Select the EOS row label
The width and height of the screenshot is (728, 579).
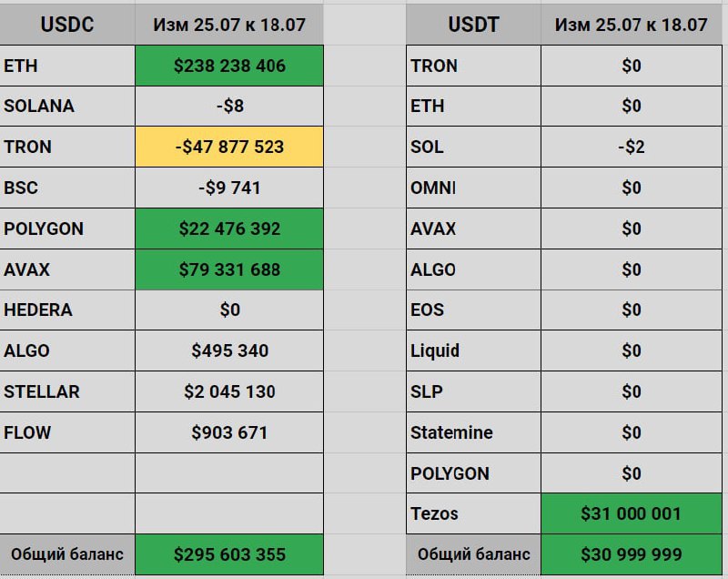tap(428, 310)
